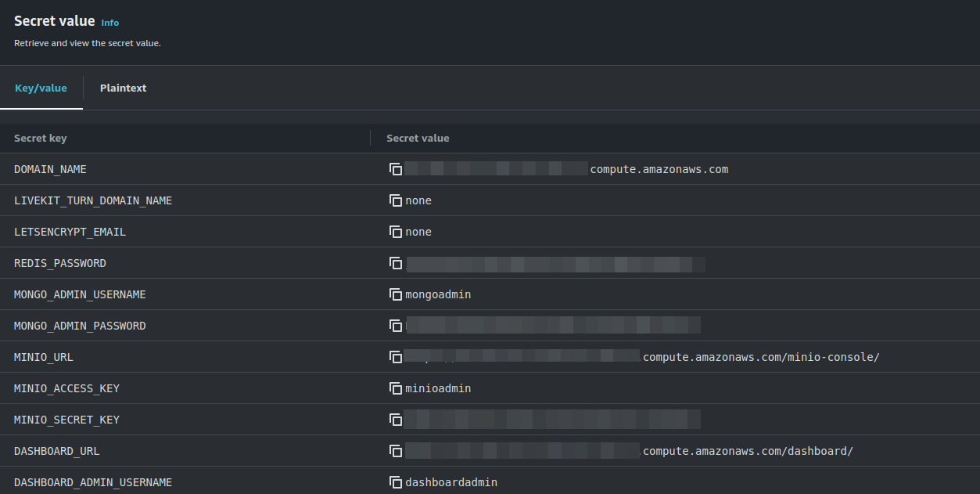Click the dashboardadmin value text
Screen dimensions: 980x494
pos(451,482)
